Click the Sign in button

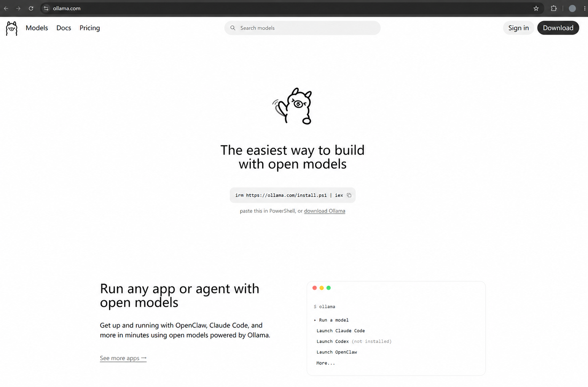click(518, 28)
